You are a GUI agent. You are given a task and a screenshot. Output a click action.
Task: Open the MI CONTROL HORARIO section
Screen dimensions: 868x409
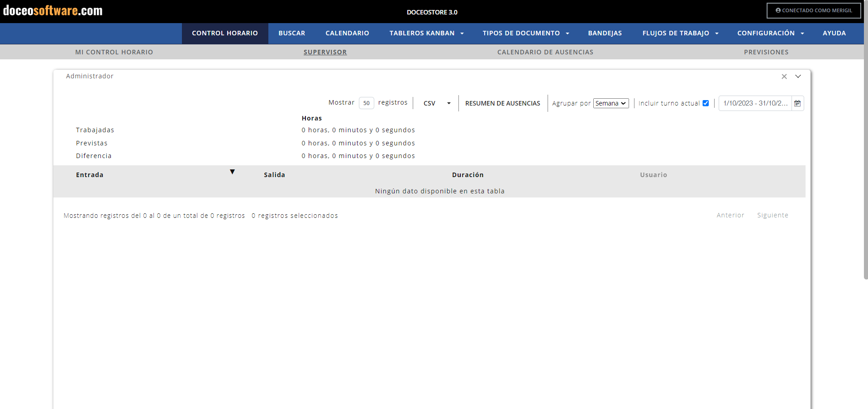pos(114,52)
